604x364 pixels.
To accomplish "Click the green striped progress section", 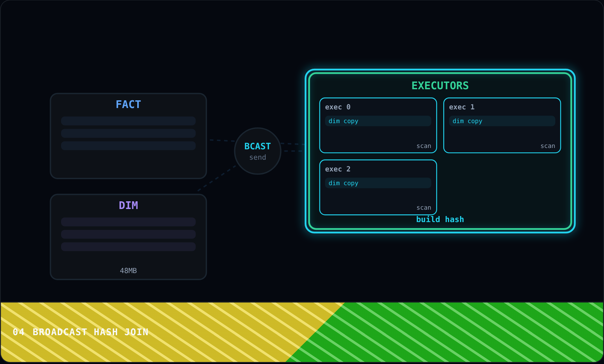I will pyautogui.click(x=470, y=332).
